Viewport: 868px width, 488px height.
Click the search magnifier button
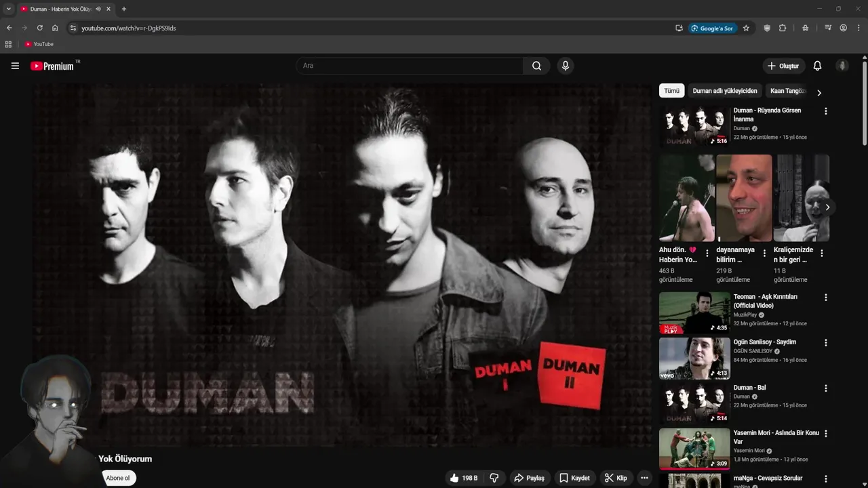click(536, 66)
